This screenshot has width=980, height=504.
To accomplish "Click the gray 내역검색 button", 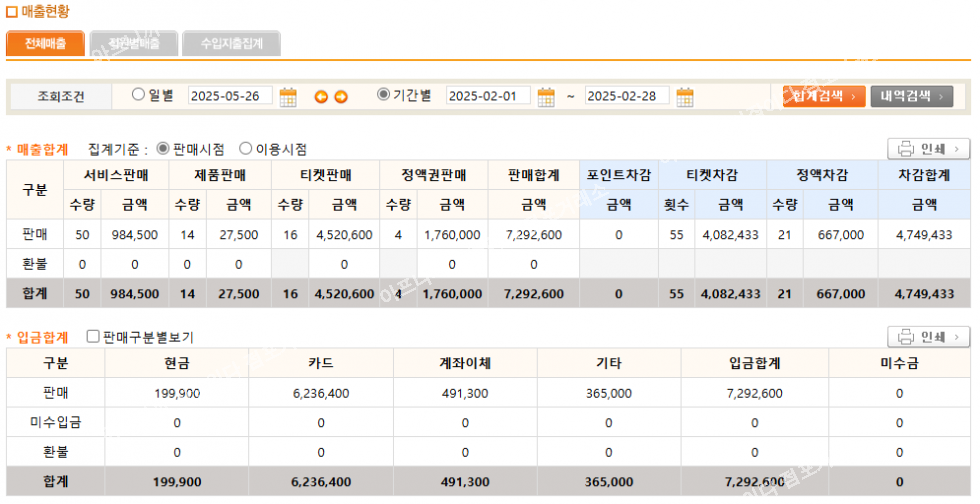I will tap(911, 96).
